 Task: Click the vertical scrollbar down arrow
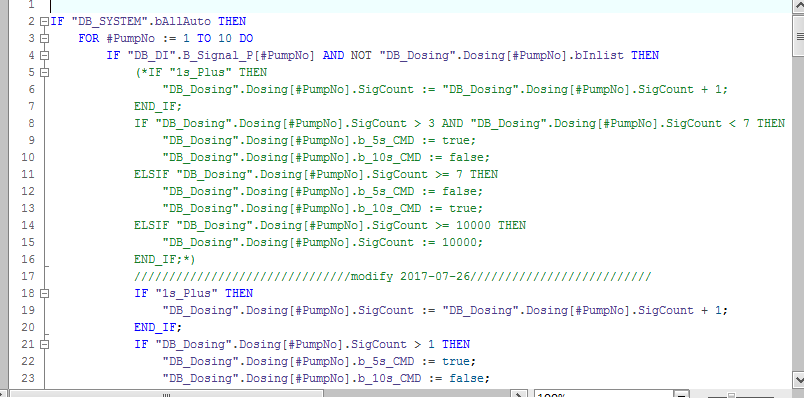(798, 380)
